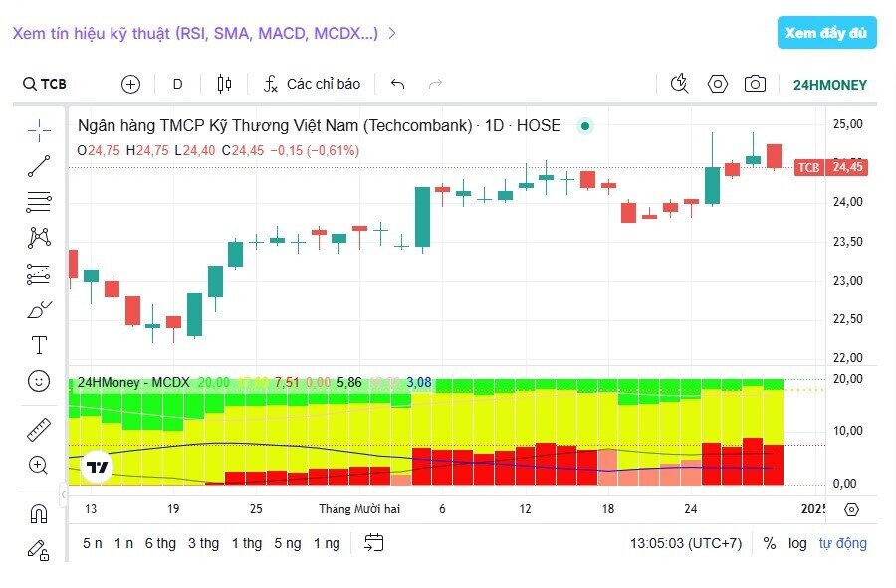
Task: Set range to 1 thg
Action: [247, 543]
